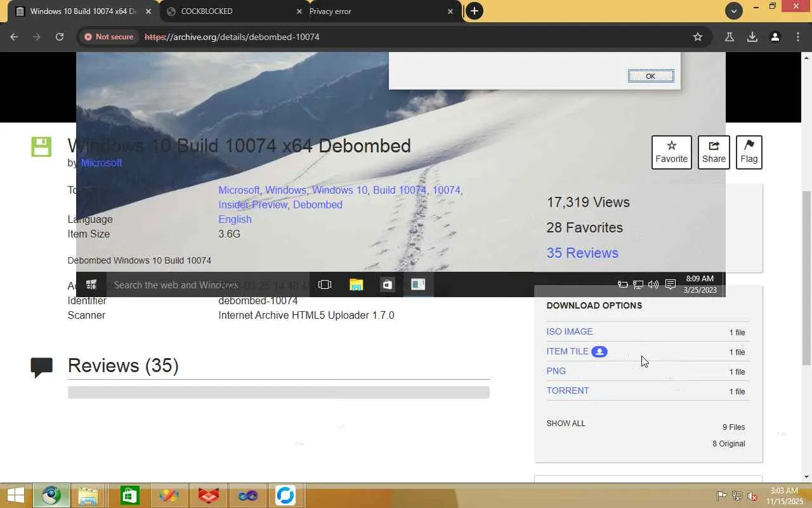Bookmark this page with the star icon
The width and height of the screenshot is (812, 508).
698,37
